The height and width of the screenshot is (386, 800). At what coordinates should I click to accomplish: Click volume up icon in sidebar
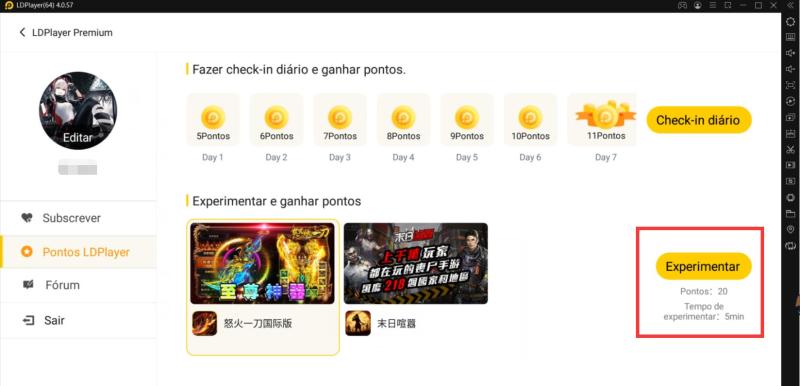pyautogui.click(x=790, y=53)
